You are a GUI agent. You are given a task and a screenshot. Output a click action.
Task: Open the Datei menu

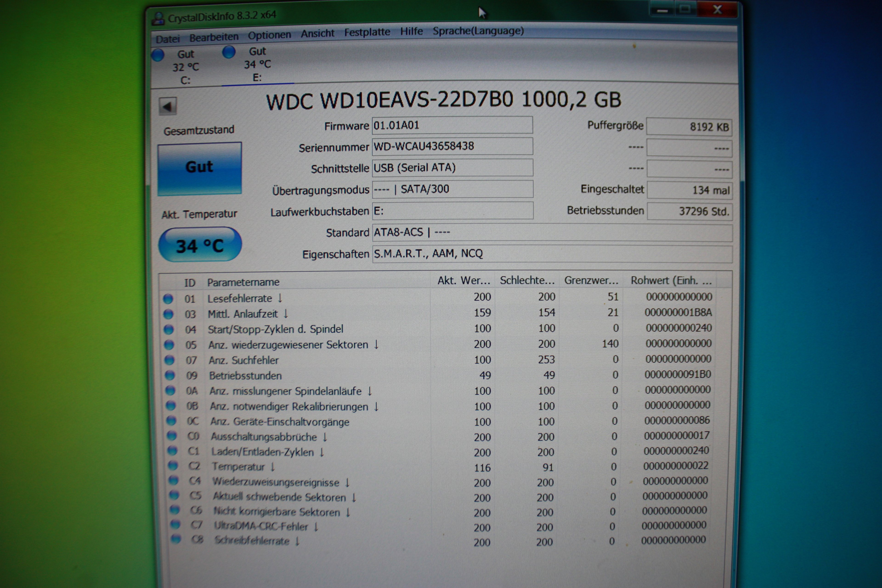(x=168, y=39)
